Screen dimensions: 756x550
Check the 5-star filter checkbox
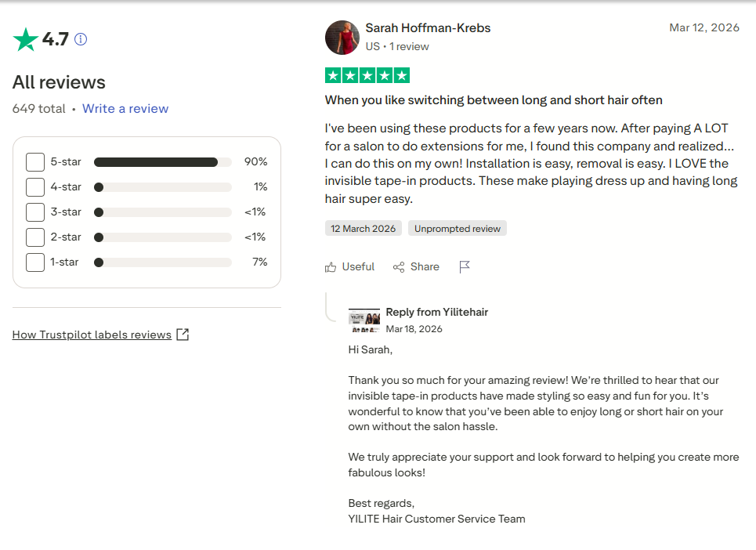point(35,162)
